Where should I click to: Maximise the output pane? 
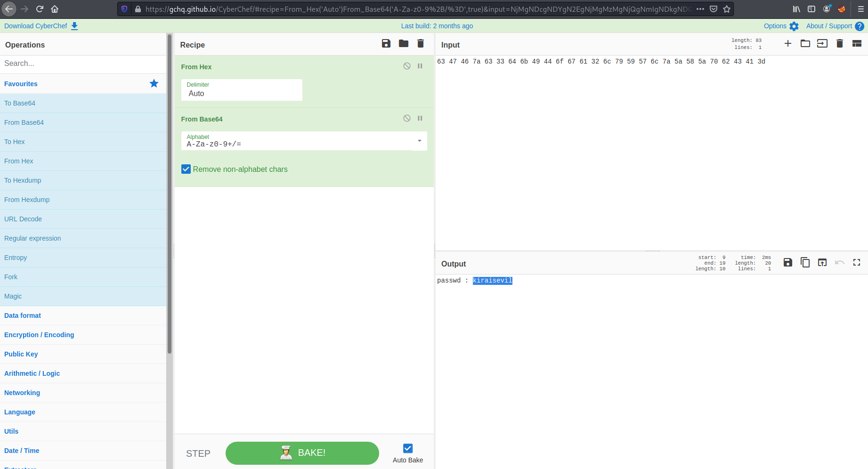tap(857, 263)
